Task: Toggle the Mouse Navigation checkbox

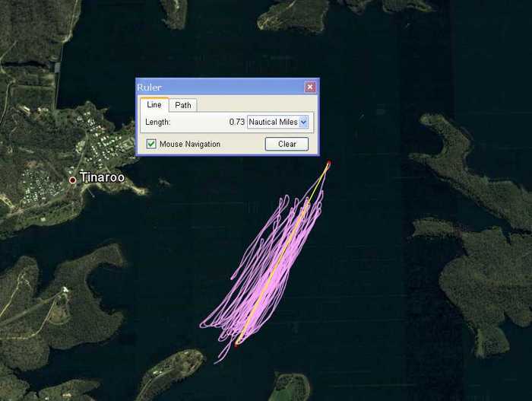Action: 151,144
